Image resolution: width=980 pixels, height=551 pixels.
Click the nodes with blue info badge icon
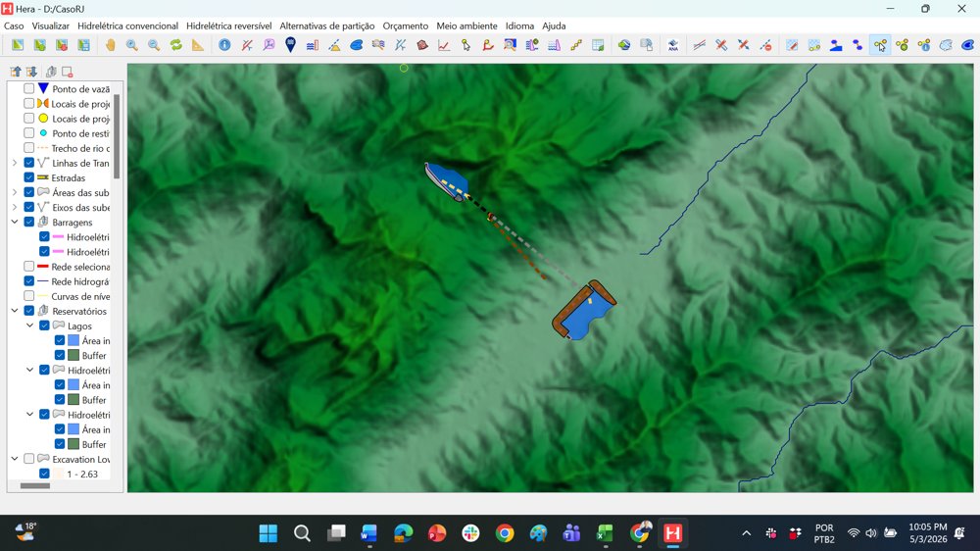point(924,45)
